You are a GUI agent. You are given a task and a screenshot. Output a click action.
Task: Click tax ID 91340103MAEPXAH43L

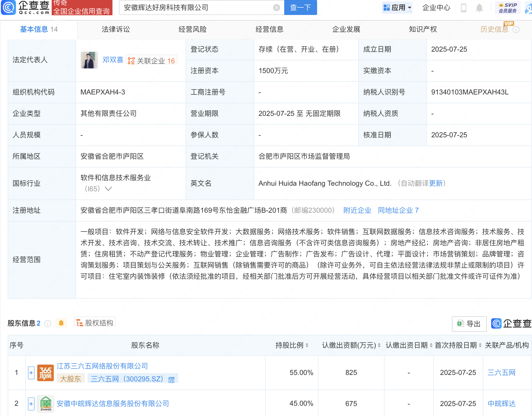pos(470,92)
